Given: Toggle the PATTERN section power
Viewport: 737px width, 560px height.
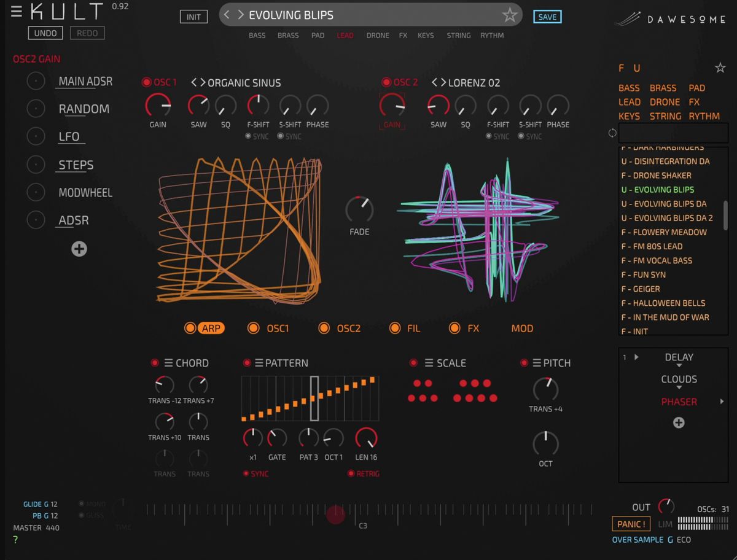Looking at the screenshot, I should click(x=247, y=363).
